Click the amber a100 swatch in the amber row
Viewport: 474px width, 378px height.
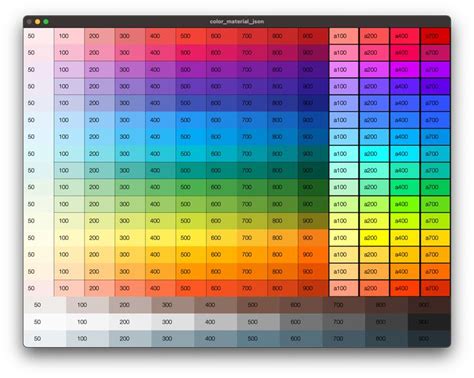[x=344, y=254]
